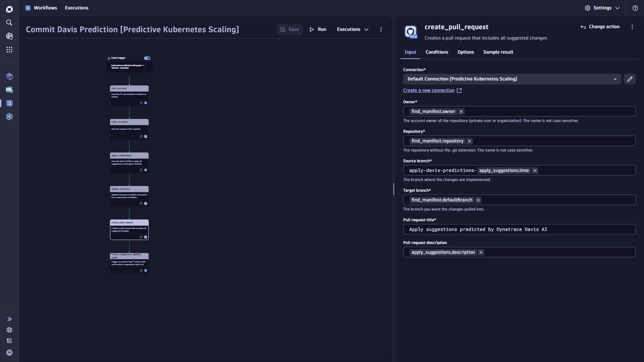The width and height of the screenshot is (644, 362).
Task: Remove the find_manifest.defaultBranch tag
Action: (x=478, y=200)
